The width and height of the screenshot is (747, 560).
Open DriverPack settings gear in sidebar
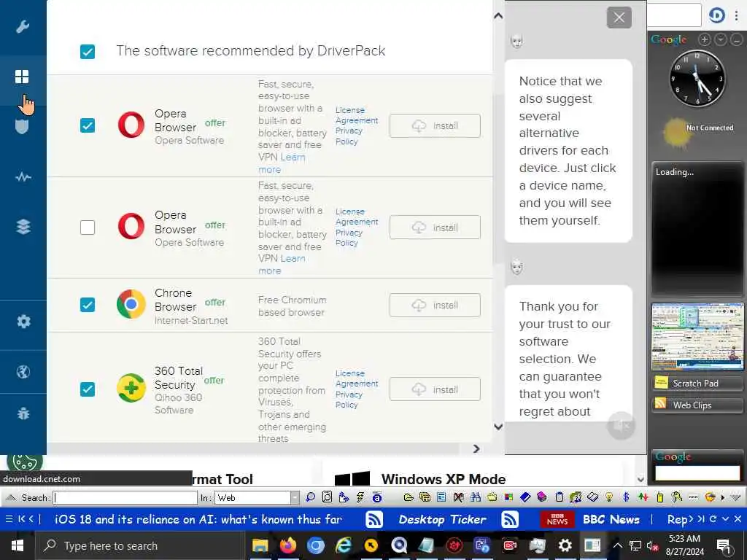click(23, 322)
